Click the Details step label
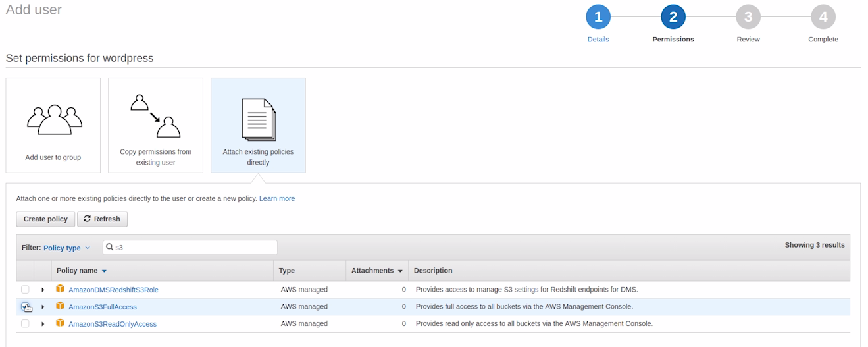The width and height of the screenshot is (868, 347). click(x=598, y=40)
